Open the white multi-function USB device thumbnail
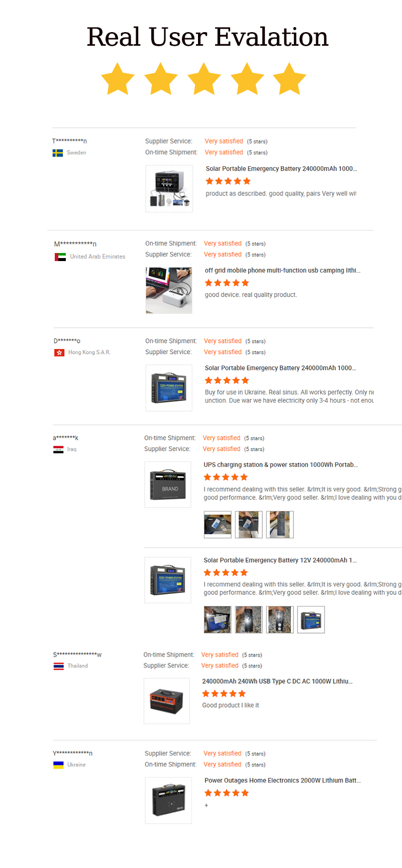The image size is (402, 868). point(169,291)
